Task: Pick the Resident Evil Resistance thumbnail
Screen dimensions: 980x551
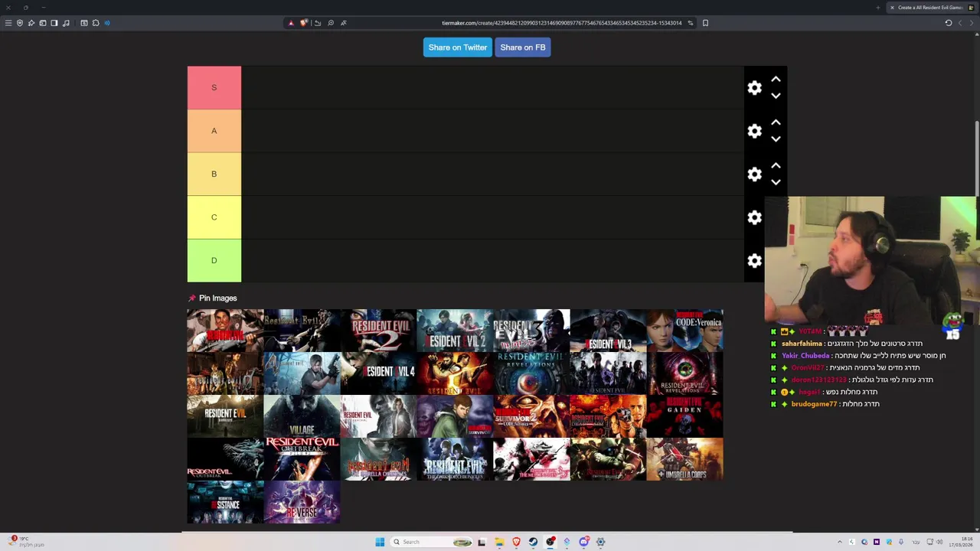Action: coord(225,502)
